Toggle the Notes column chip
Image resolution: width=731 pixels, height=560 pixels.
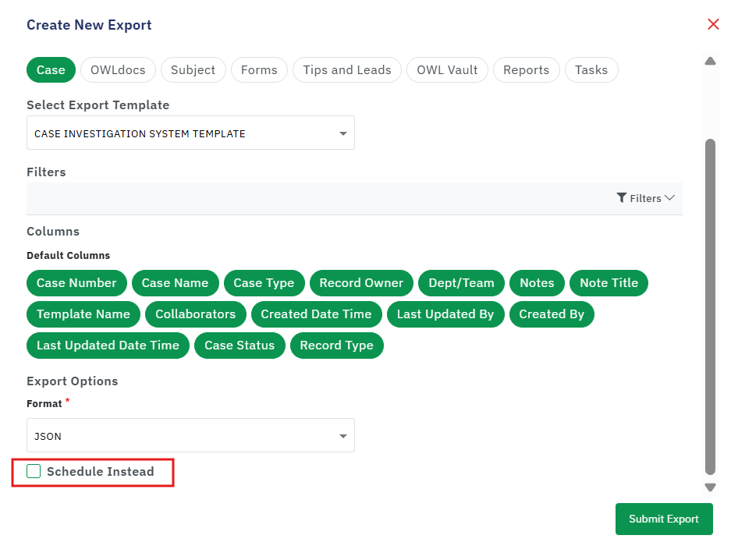coord(537,283)
